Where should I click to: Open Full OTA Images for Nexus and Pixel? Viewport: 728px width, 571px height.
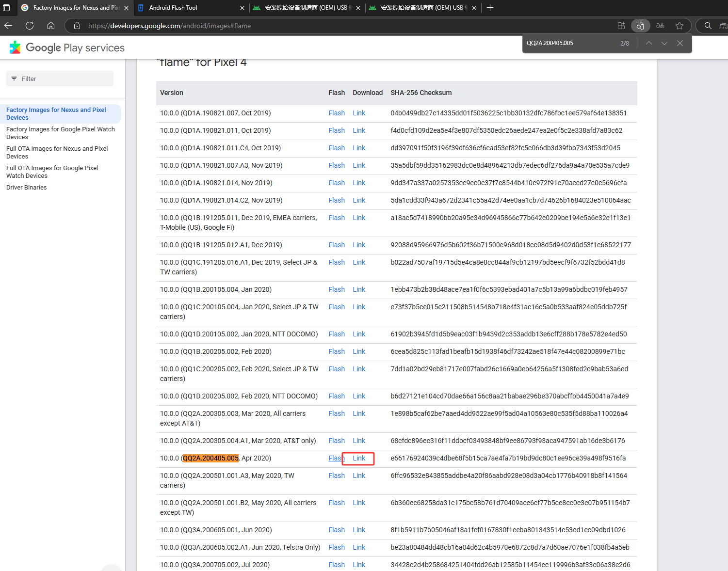point(57,152)
